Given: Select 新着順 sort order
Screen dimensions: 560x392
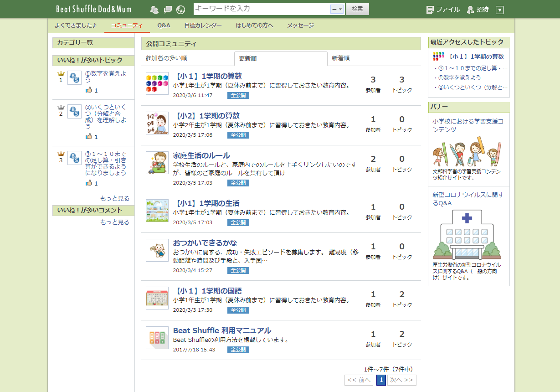Looking at the screenshot, I should pos(341,59).
